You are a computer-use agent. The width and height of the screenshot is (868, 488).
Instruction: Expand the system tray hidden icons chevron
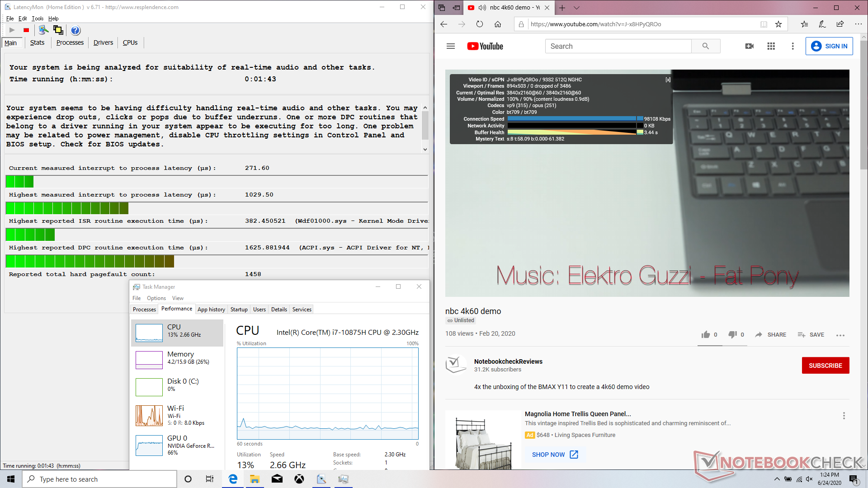tap(777, 479)
